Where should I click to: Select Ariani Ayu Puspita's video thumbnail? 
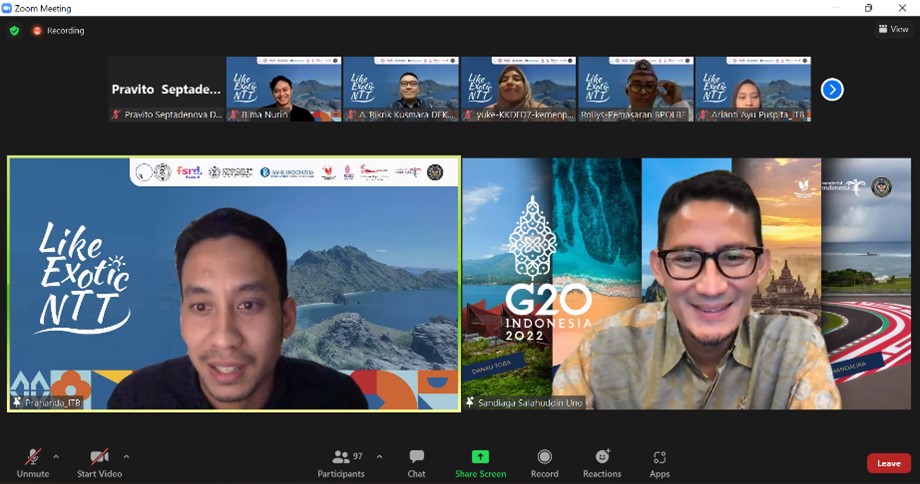click(752, 89)
